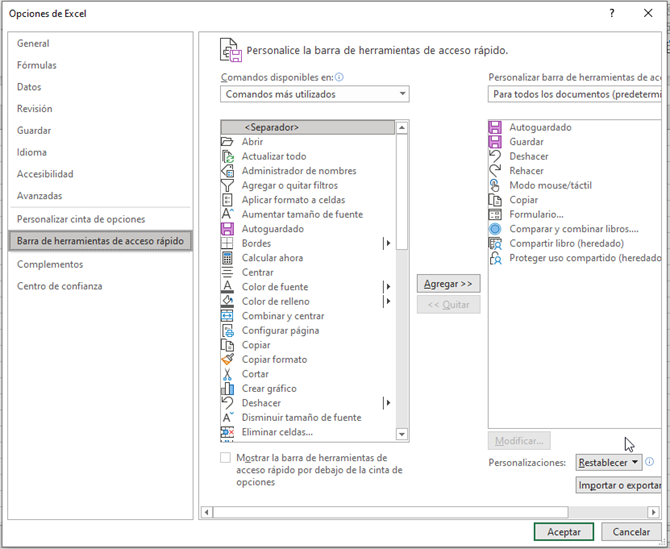The height and width of the screenshot is (549, 670).
Task: Select the Calcular ahora calculator icon
Action: (x=227, y=258)
